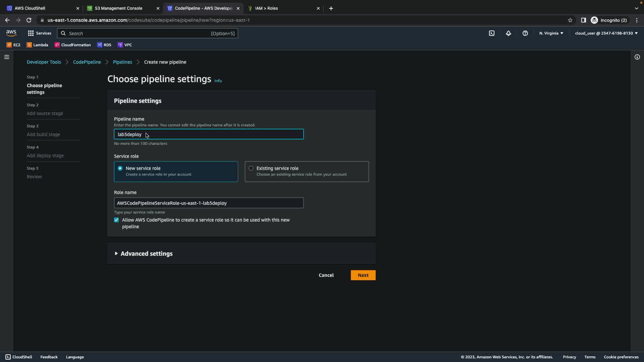Viewport: 644px width, 362px height.
Task: Open the notifications bell icon
Action: pyautogui.click(x=508, y=33)
